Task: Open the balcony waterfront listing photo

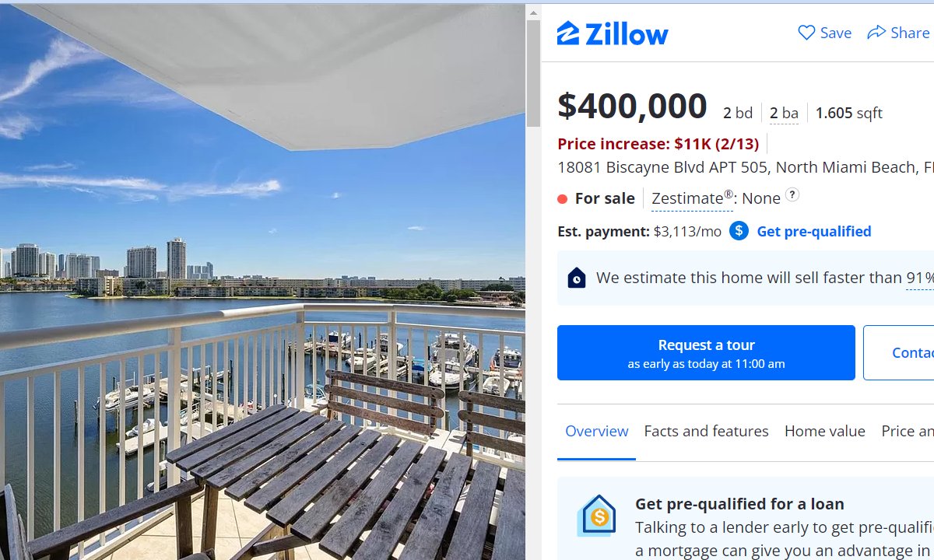Action: 262,311
